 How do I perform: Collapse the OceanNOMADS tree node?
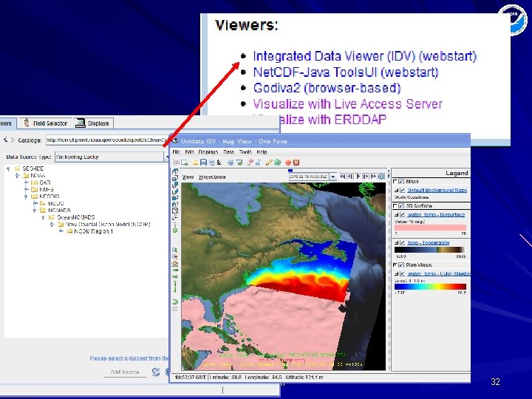[x=43, y=217]
